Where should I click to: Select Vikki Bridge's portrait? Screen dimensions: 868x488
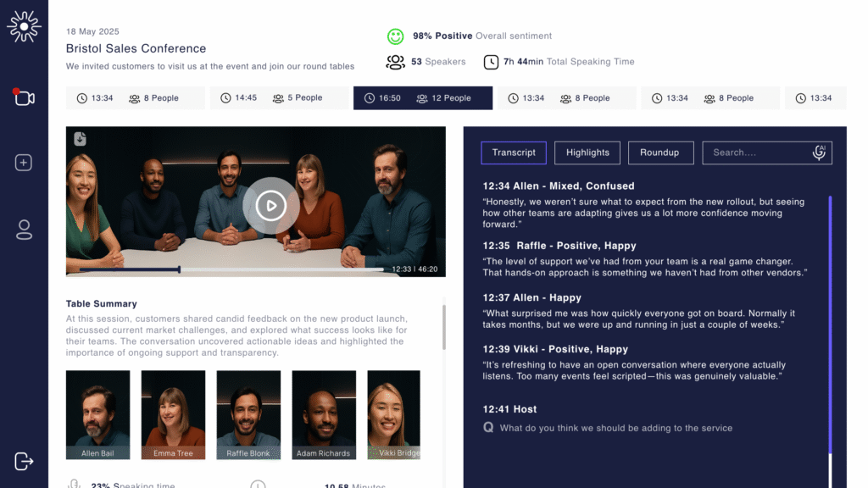coord(393,415)
